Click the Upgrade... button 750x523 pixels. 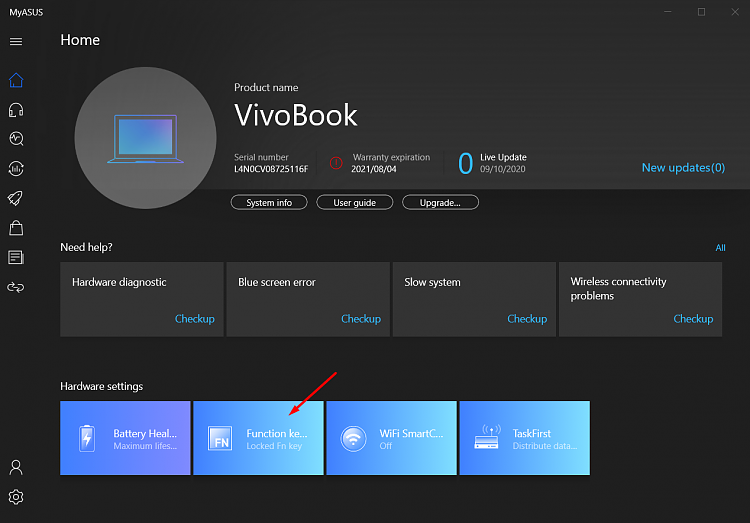[440, 202]
